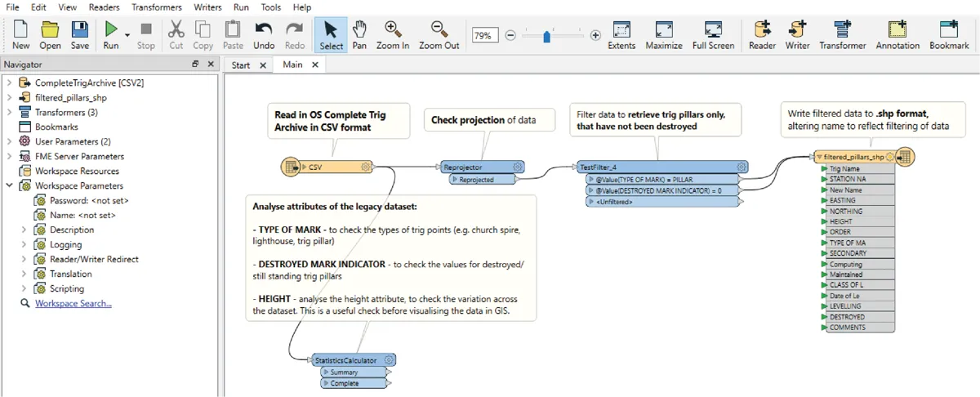Screen dimensions: 980x397
Task: Open Reprojector transformer parameters gear
Action: 518,167
